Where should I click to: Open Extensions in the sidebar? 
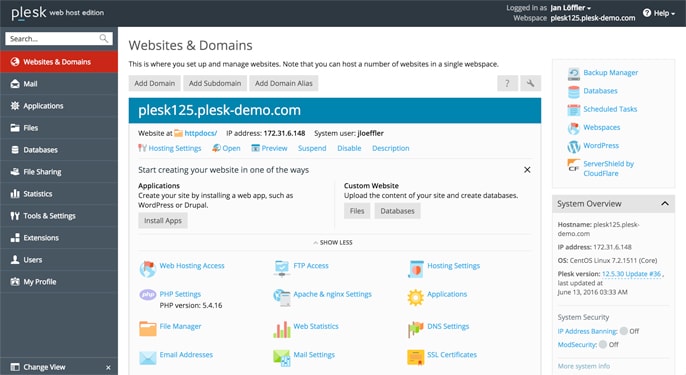(59, 238)
